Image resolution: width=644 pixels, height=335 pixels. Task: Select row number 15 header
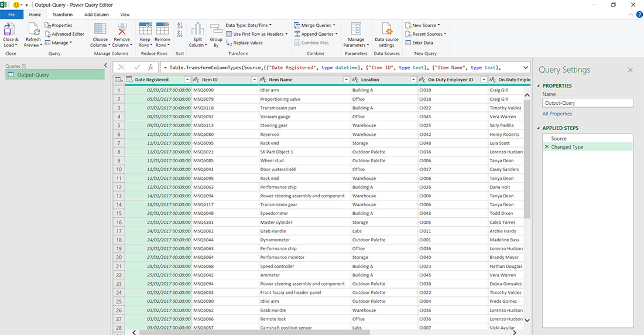point(119,213)
